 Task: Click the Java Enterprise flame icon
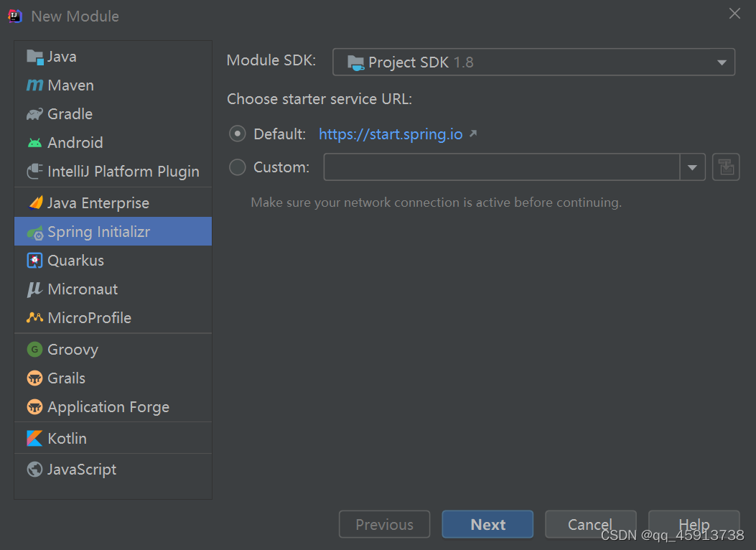36,203
